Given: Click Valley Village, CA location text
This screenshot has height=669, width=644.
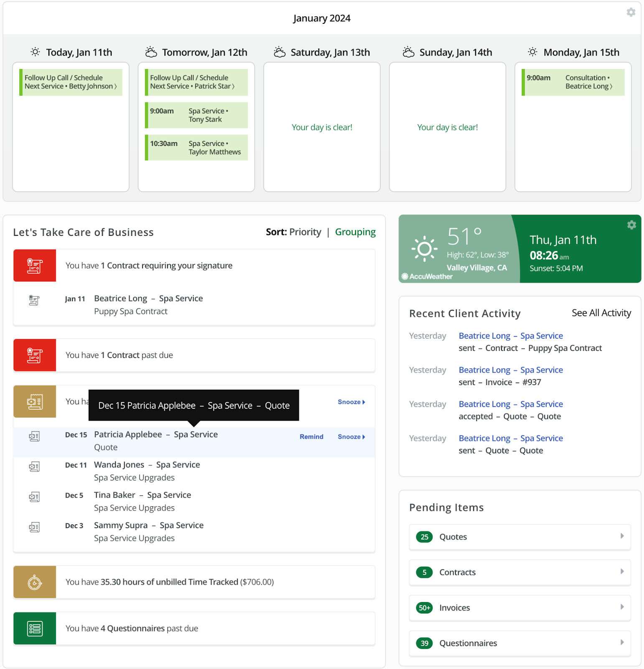Looking at the screenshot, I should [477, 268].
